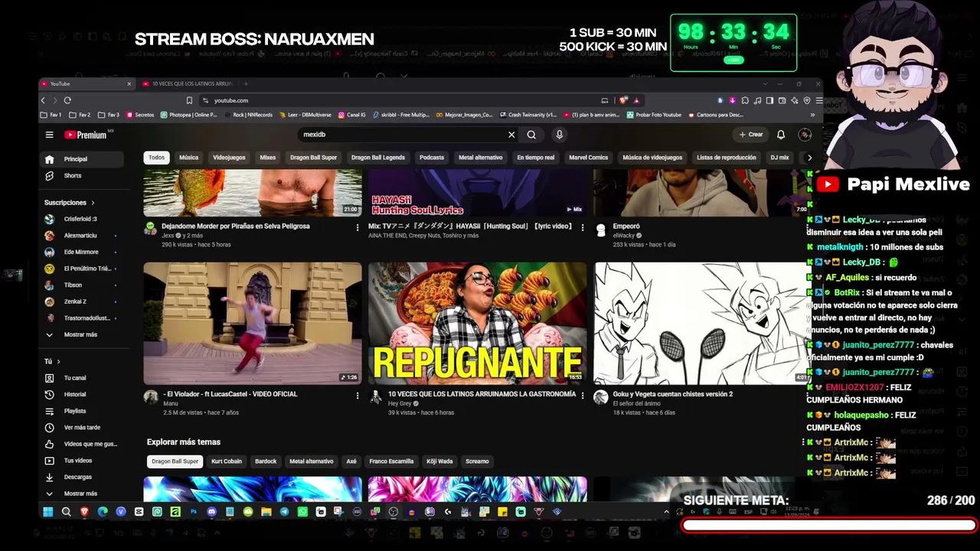Image resolution: width=980 pixels, height=551 pixels.
Task: Click the magnifier search button
Action: tap(531, 135)
